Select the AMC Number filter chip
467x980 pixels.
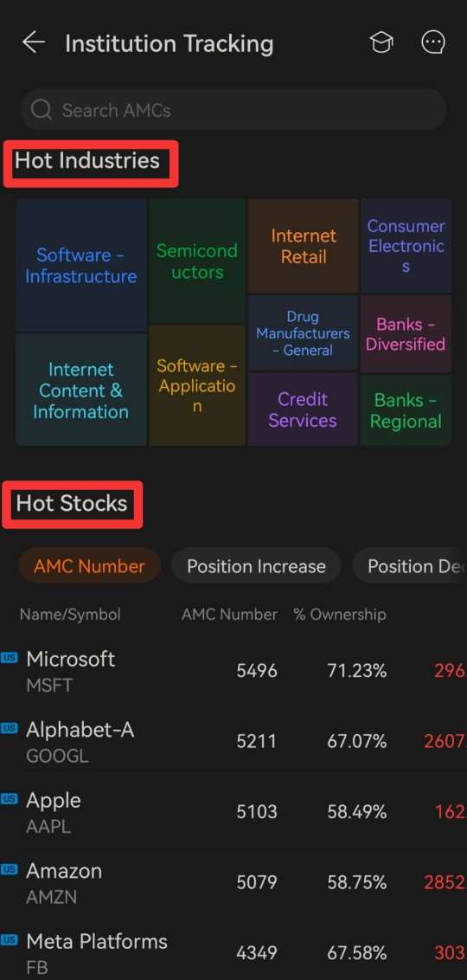(x=89, y=566)
